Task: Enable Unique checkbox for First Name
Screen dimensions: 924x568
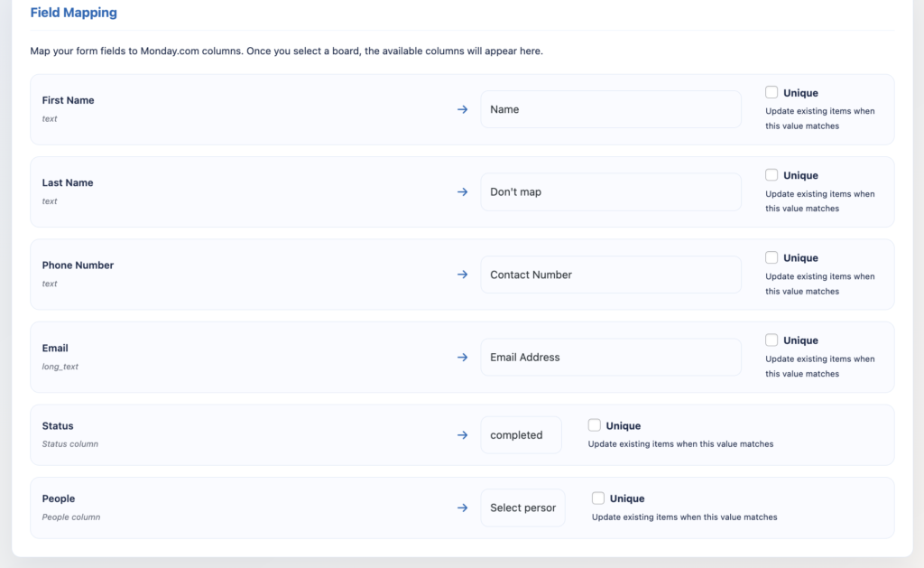Action: click(x=772, y=92)
